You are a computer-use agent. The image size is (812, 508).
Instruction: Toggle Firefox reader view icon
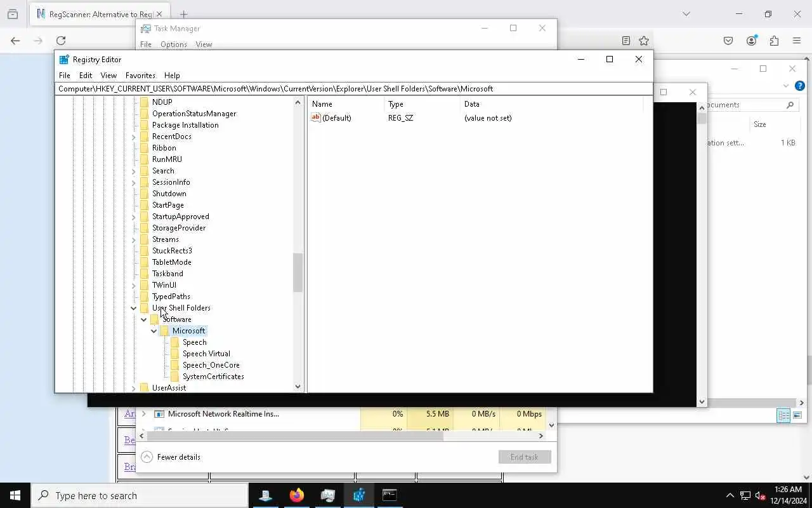click(626, 41)
